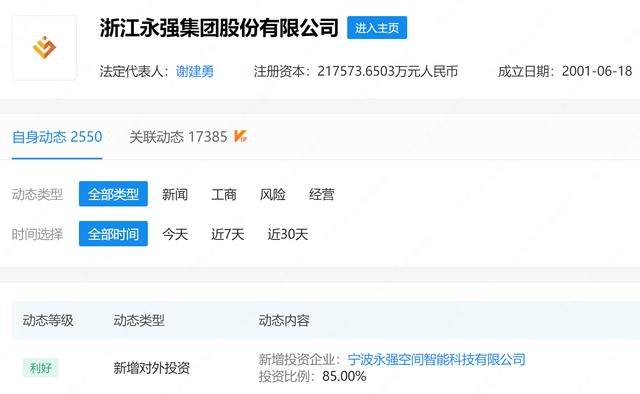640x394 pixels.
Task: Click the 动态等级 column header
Action: point(48,321)
